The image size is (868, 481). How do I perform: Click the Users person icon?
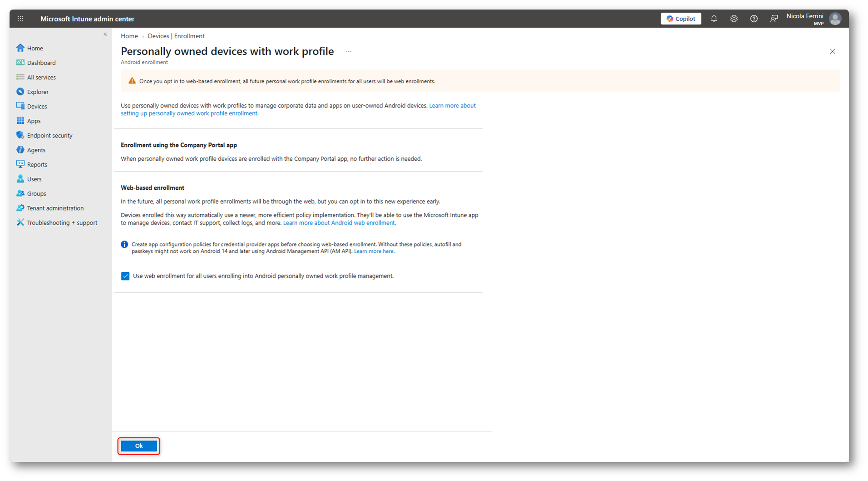coord(20,178)
